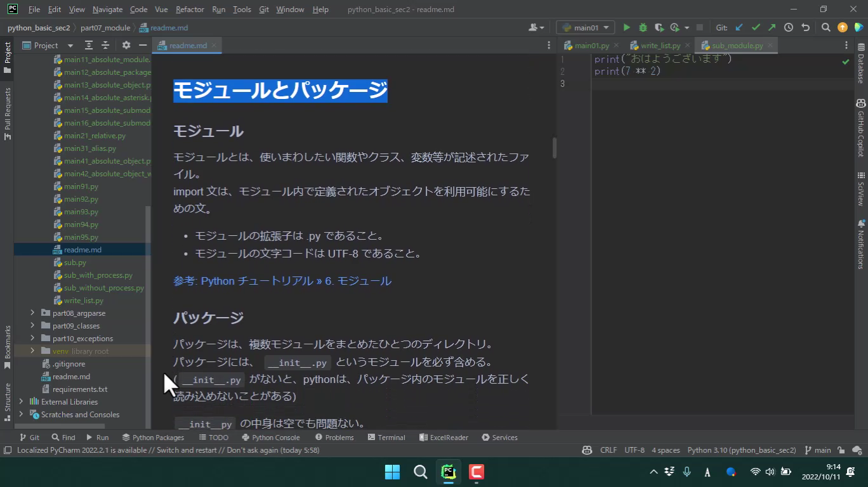This screenshot has height=487, width=868.
Task: Expand the External Libraries node
Action: tap(21, 402)
